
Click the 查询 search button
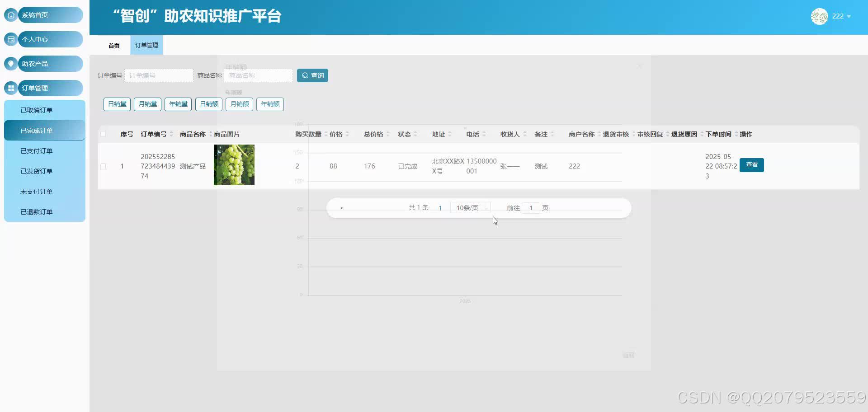312,75
